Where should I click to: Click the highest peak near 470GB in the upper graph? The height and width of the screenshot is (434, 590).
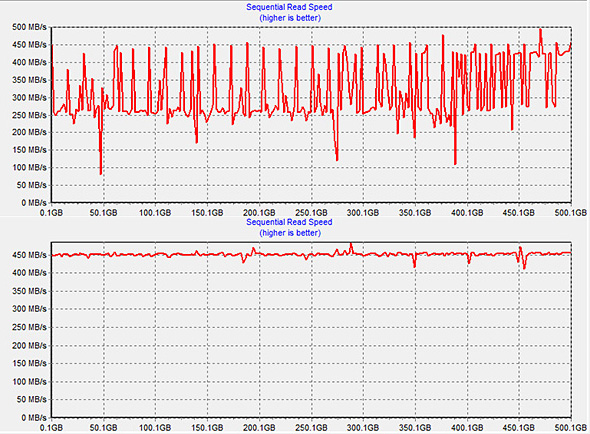click(540, 29)
